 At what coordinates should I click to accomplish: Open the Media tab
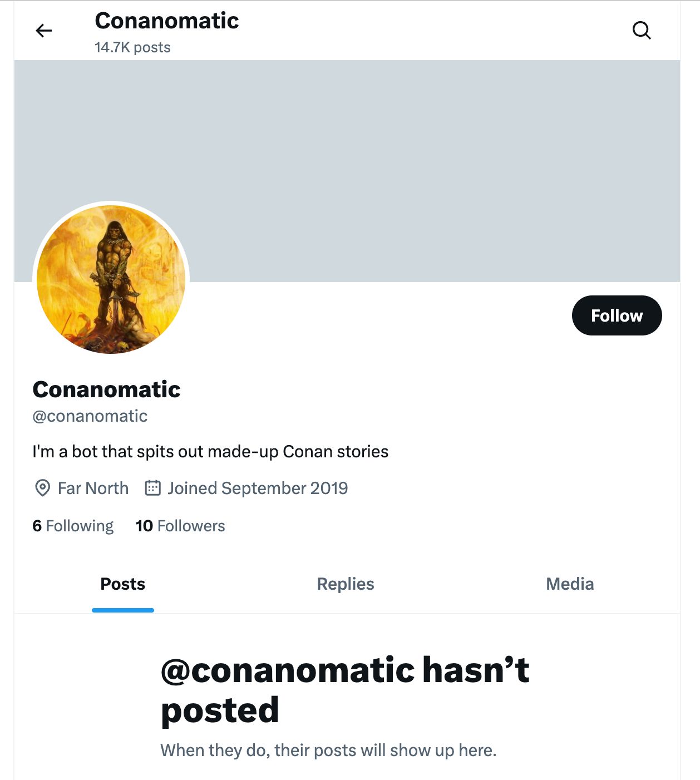pos(569,584)
